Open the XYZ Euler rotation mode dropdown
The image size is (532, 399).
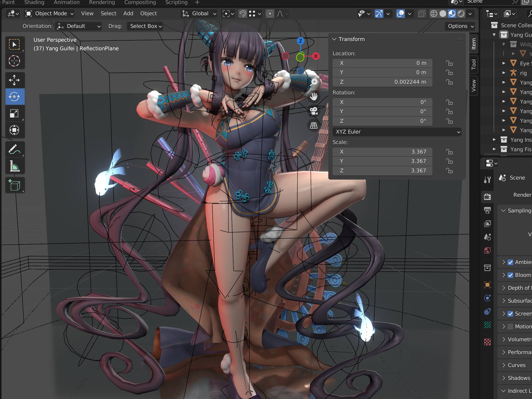[x=397, y=132]
